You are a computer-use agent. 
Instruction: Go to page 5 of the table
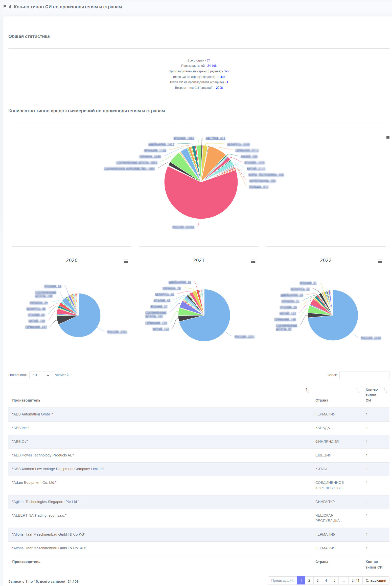pyautogui.click(x=334, y=580)
